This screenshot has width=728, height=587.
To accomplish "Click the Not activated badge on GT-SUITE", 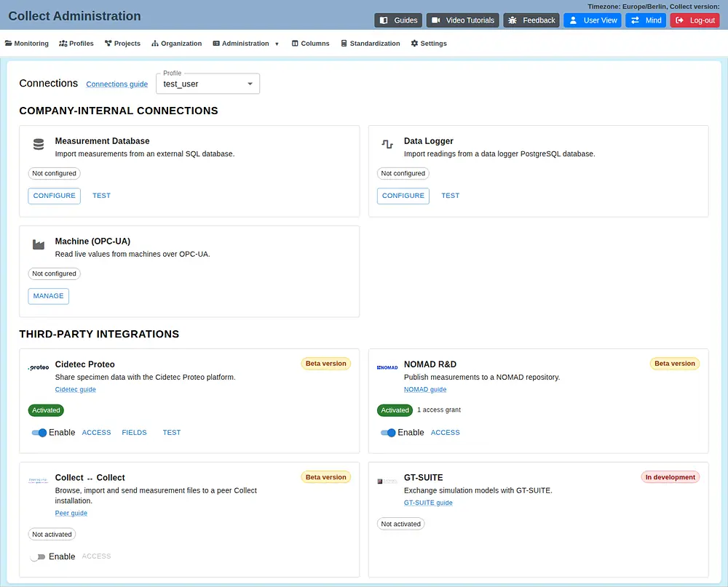I will (x=400, y=524).
